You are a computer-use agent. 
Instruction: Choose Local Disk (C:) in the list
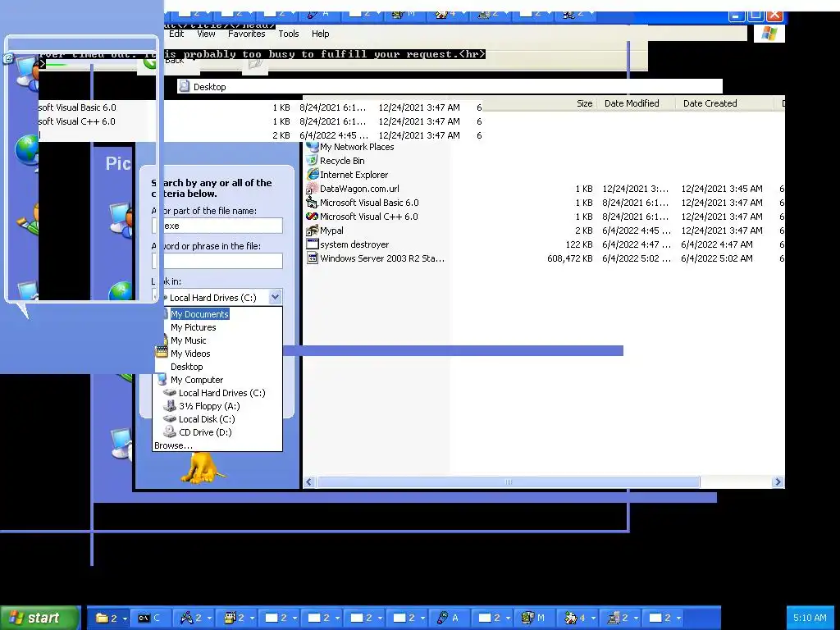[x=207, y=419]
